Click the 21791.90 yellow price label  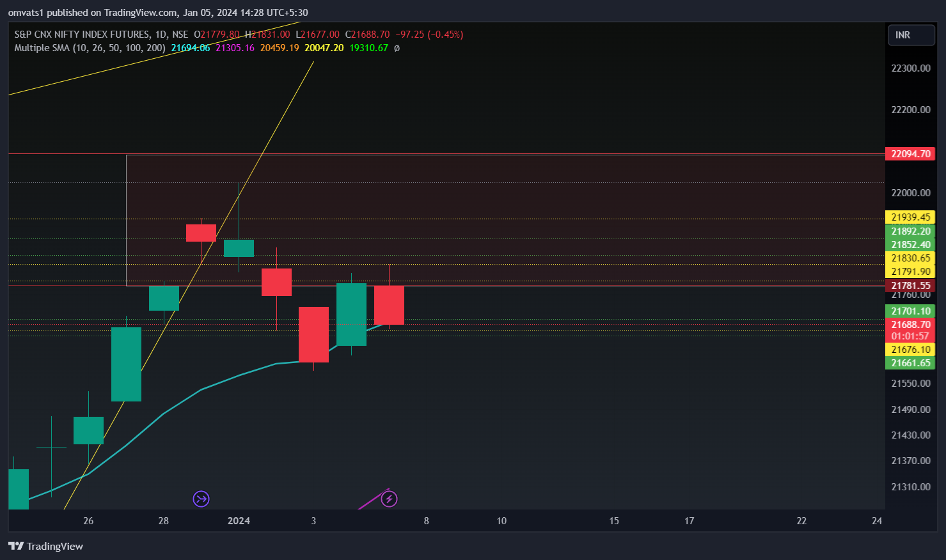pos(910,272)
